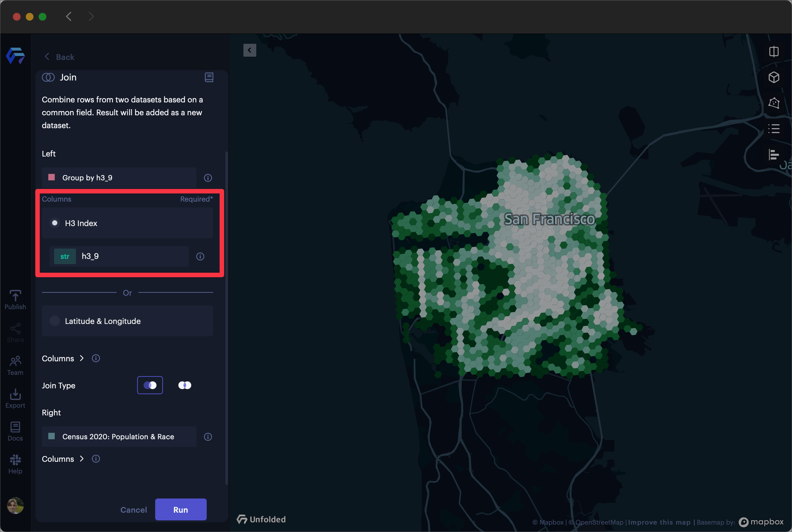Open the h3_9 column dropdown
The width and height of the screenshot is (792, 532).
pyautogui.click(x=119, y=256)
